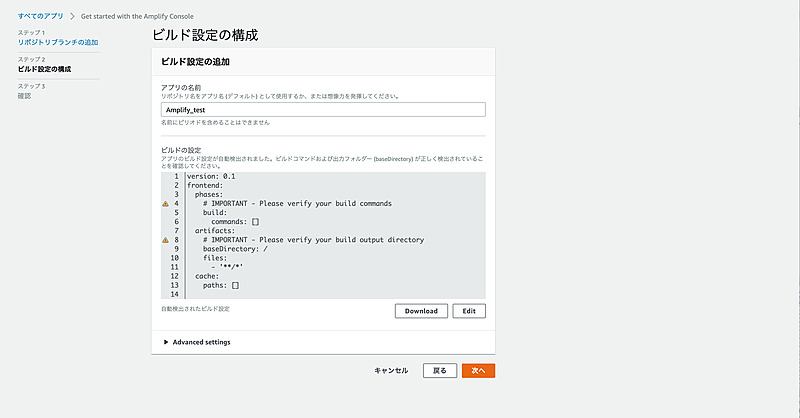Download the build settings file
800x418 pixels.
[421, 311]
